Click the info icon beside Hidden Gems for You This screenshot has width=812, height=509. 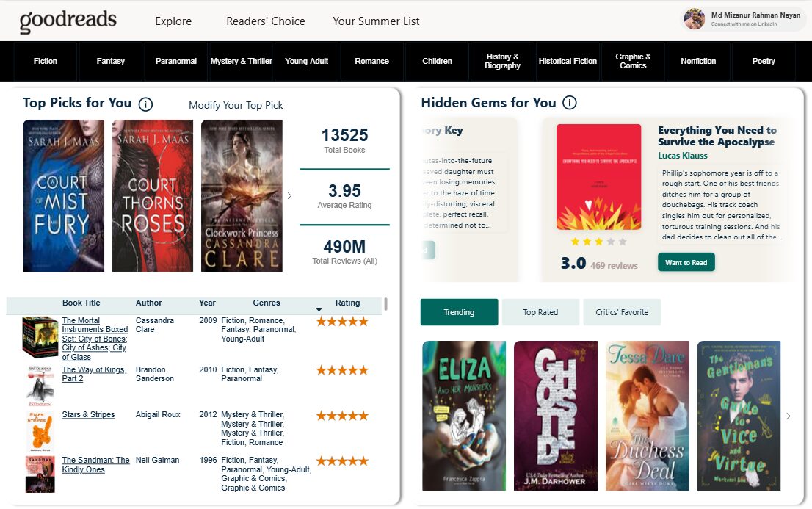click(x=569, y=103)
